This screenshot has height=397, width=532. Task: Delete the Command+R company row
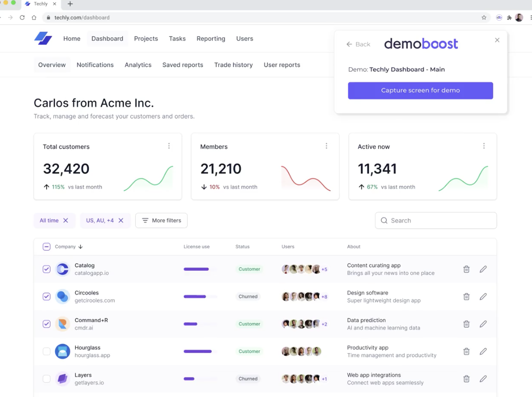[467, 324]
